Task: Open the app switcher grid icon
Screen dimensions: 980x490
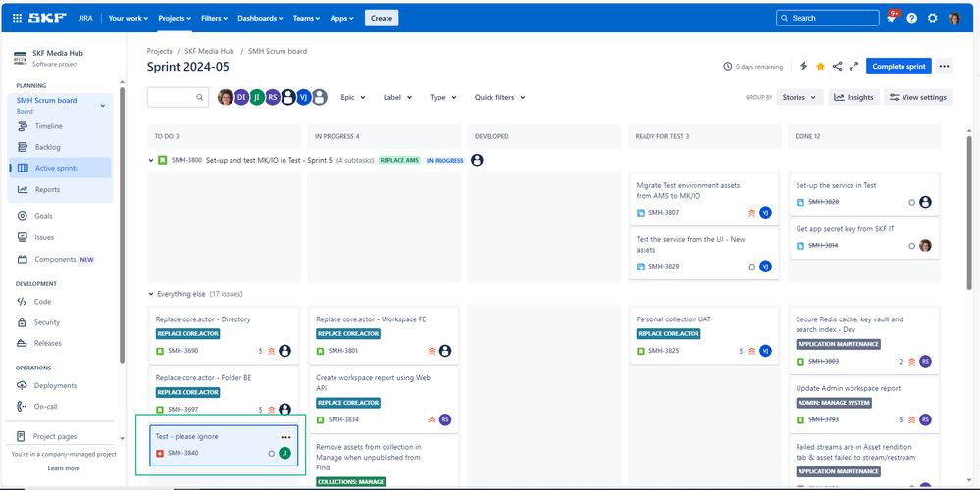Action: (x=17, y=18)
